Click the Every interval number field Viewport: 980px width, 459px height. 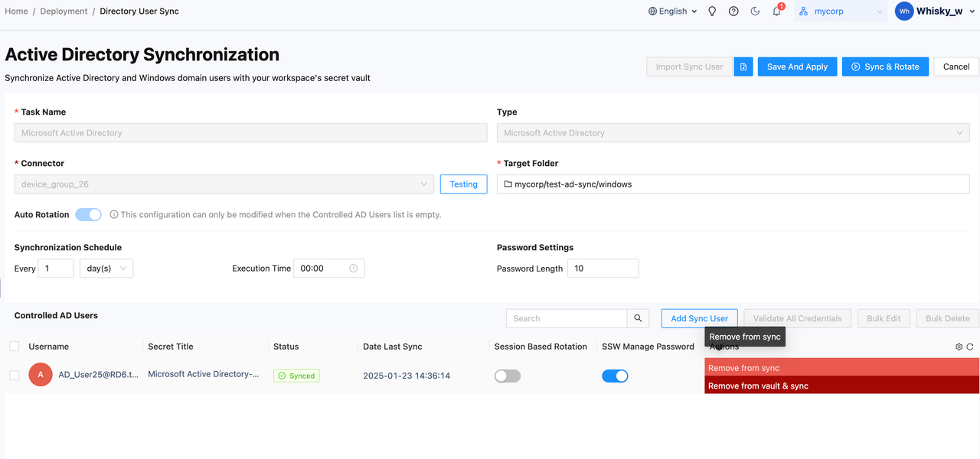pyautogui.click(x=56, y=269)
